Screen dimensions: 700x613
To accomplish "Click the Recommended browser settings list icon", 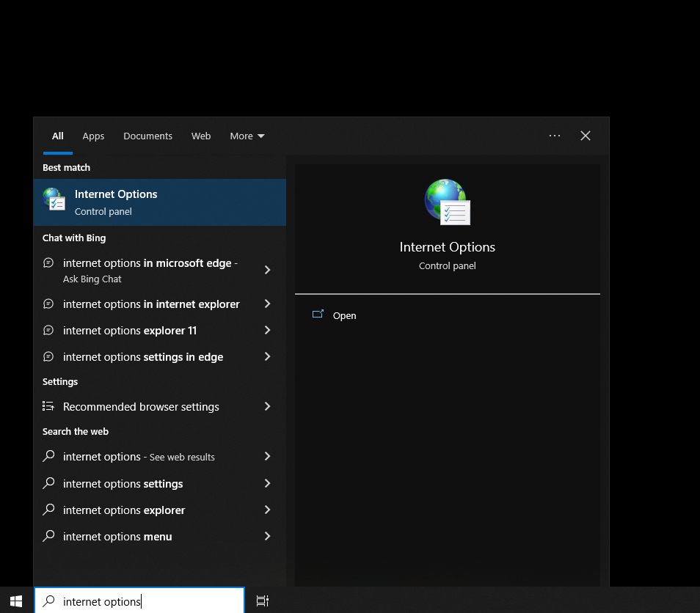I will [48, 406].
